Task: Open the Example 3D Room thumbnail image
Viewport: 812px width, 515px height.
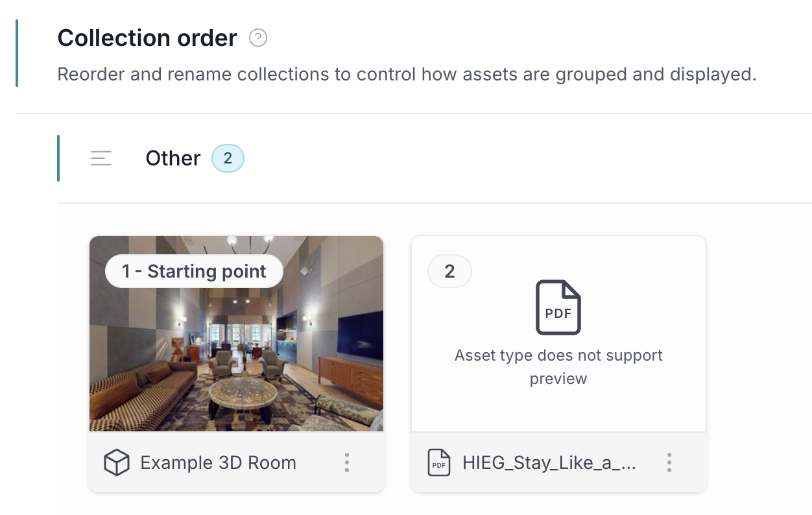Action: click(236, 334)
